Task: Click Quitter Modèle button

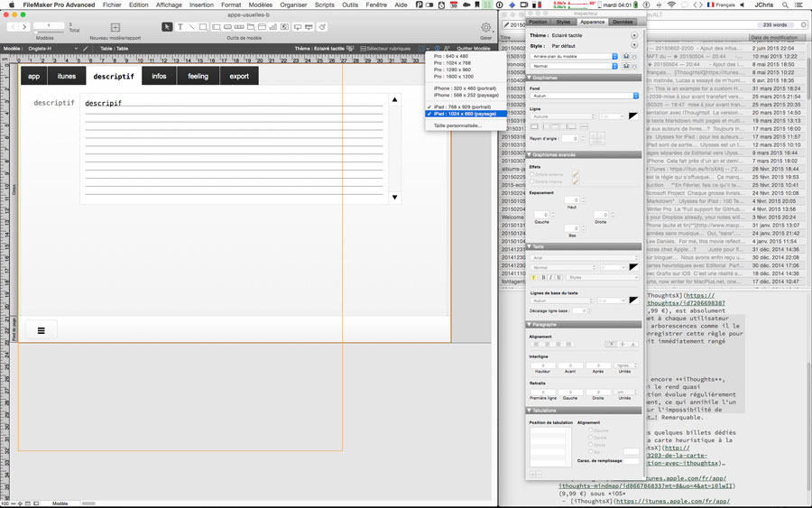Action: 473,49
